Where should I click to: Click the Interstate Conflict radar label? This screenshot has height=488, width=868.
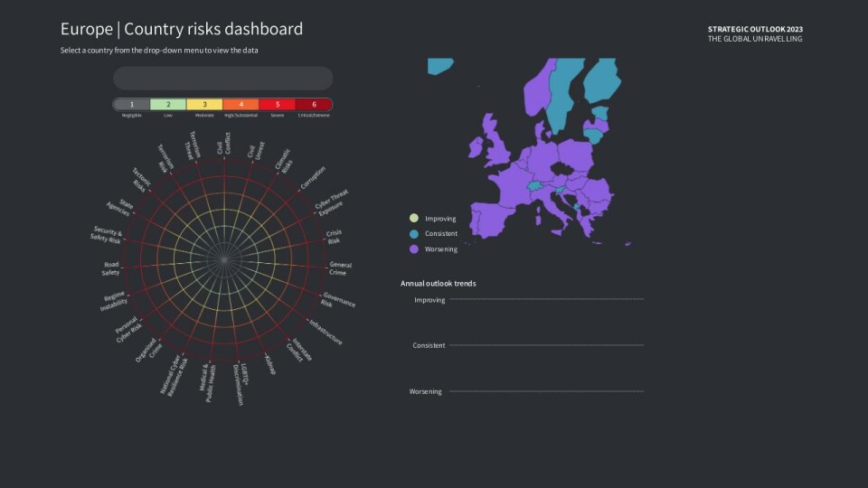click(299, 351)
